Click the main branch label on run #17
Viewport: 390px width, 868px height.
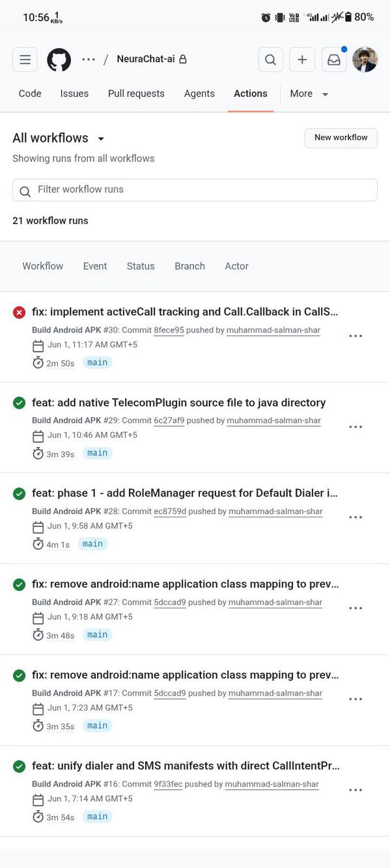coord(97,726)
